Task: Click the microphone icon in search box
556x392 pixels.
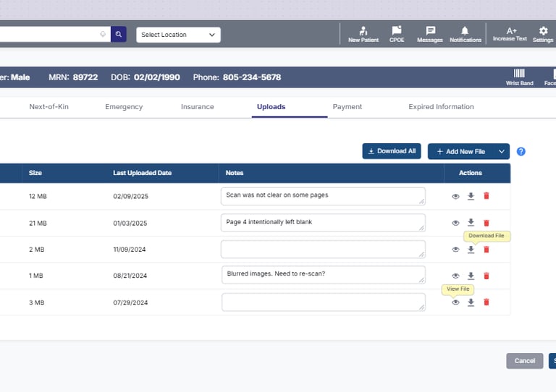Action: click(103, 34)
